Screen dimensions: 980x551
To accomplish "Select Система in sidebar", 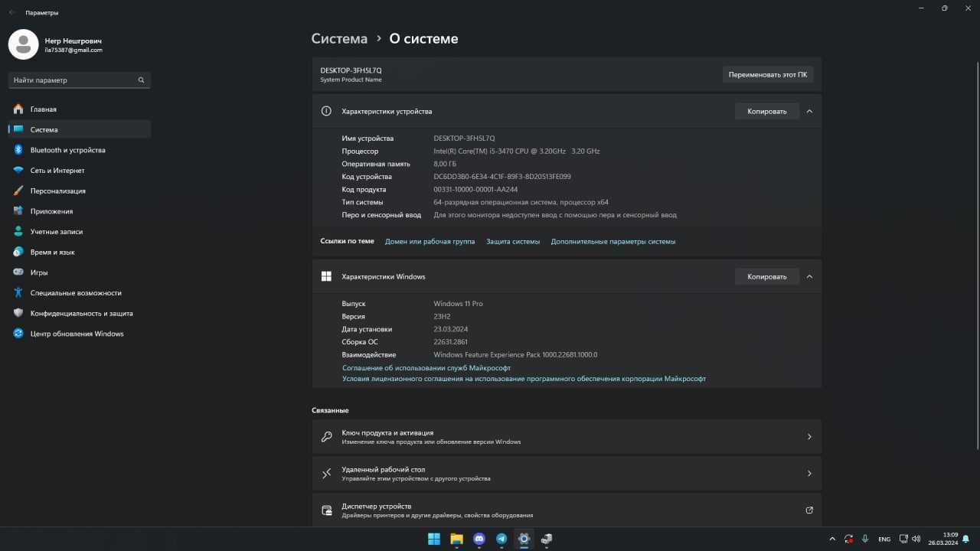I will (x=80, y=129).
